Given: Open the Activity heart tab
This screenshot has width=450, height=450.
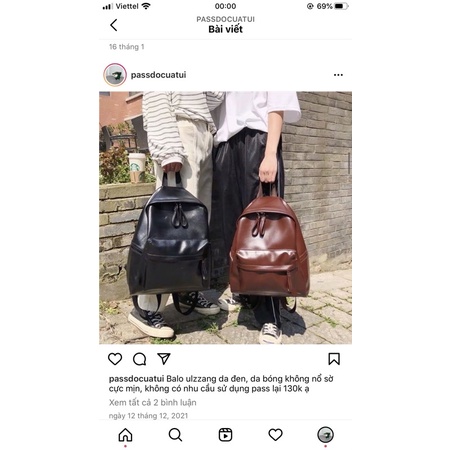Looking at the screenshot, I should (x=275, y=435).
